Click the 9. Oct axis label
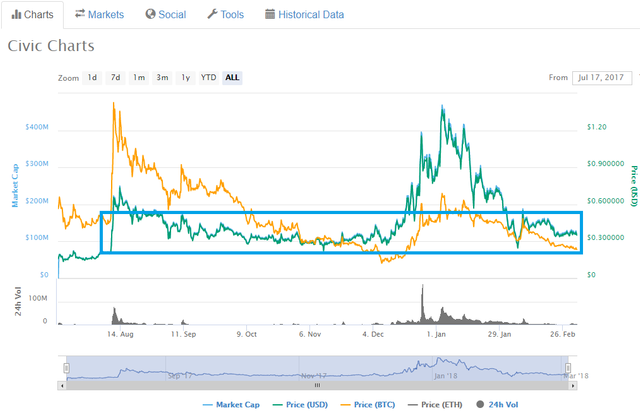 tap(247, 334)
